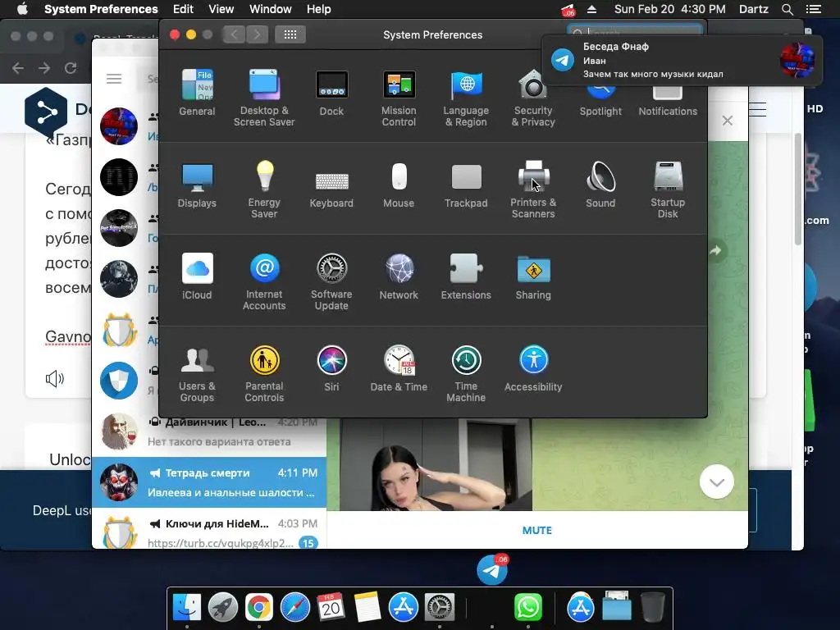Screen dimensions: 840x630
Task: Open Date & Time pane
Action: 399,368
